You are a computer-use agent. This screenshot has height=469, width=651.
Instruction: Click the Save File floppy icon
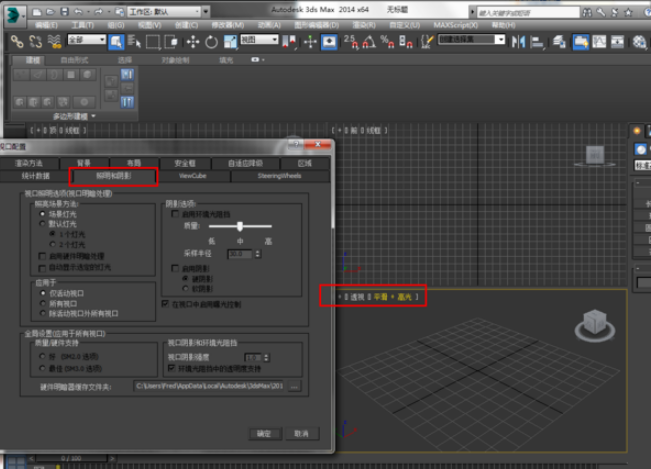pos(64,12)
